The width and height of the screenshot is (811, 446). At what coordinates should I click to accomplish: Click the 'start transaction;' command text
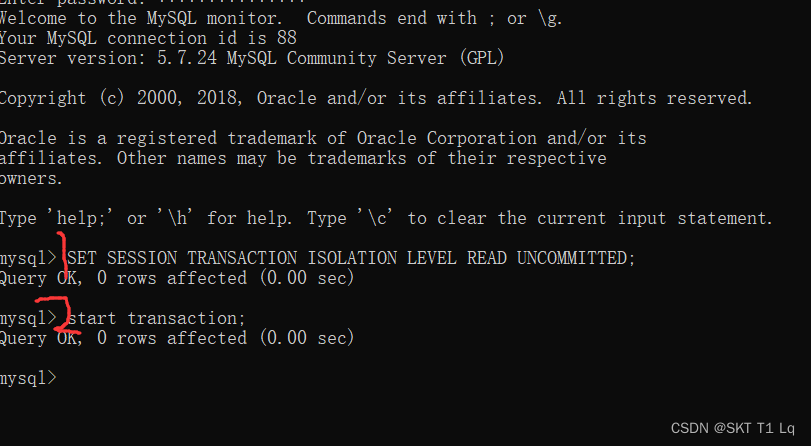click(157, 318)
